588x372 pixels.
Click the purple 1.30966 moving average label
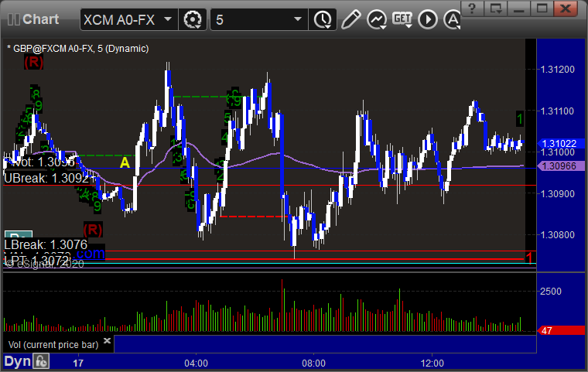pos(561,166)
